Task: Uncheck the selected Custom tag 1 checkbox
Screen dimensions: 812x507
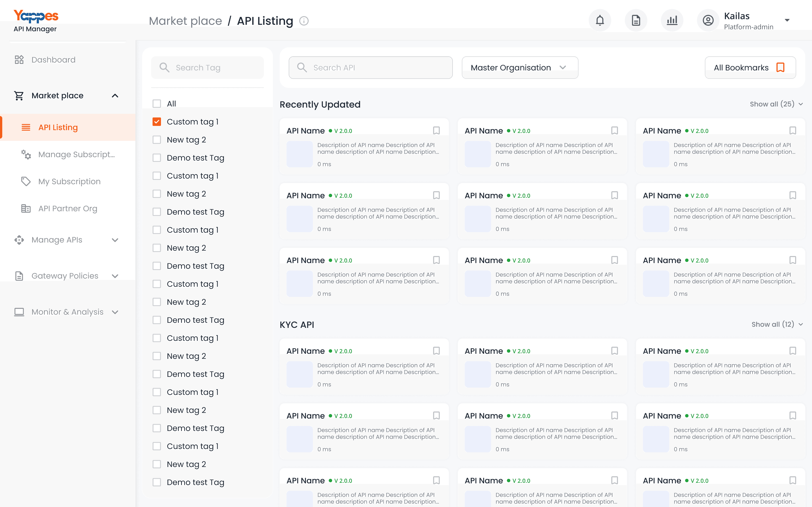Action: coord(157,122)
